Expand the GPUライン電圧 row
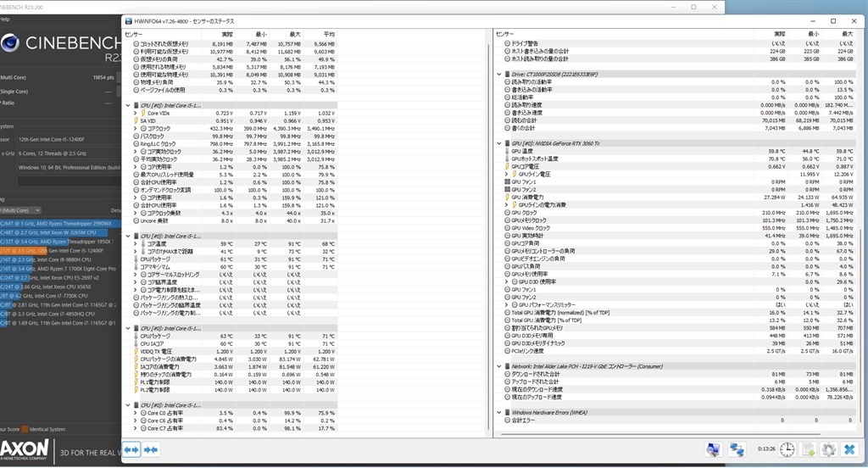The image size is (868, 468). point(507,175)
